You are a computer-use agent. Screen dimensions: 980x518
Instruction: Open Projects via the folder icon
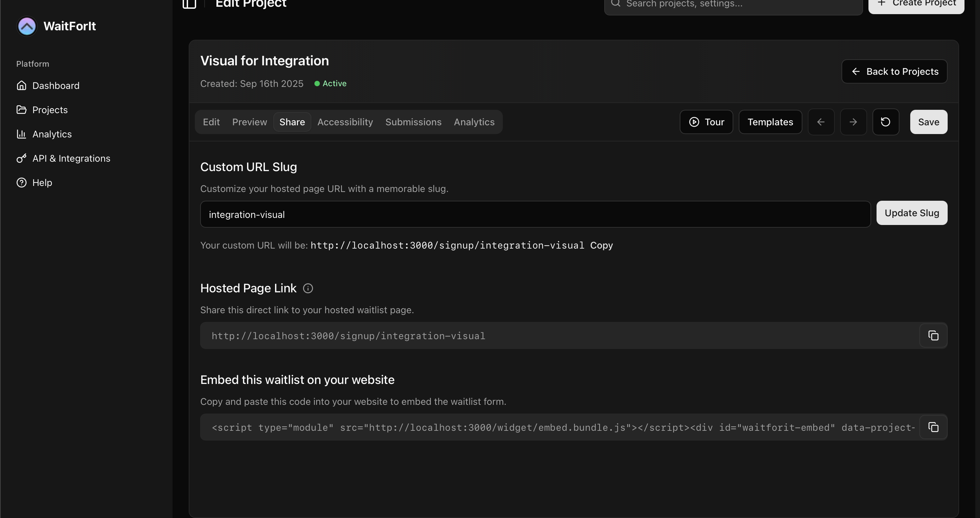click(x=22, y=109)
